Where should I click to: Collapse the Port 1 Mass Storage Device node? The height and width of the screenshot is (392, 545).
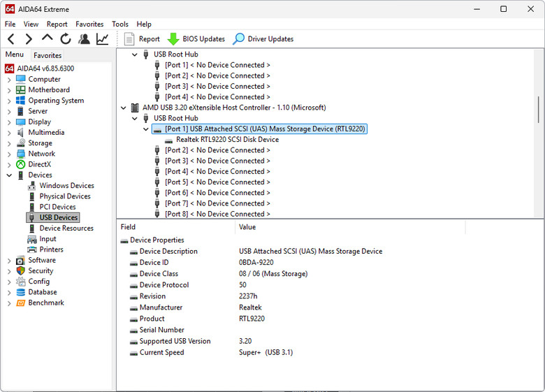coord(145,129)
